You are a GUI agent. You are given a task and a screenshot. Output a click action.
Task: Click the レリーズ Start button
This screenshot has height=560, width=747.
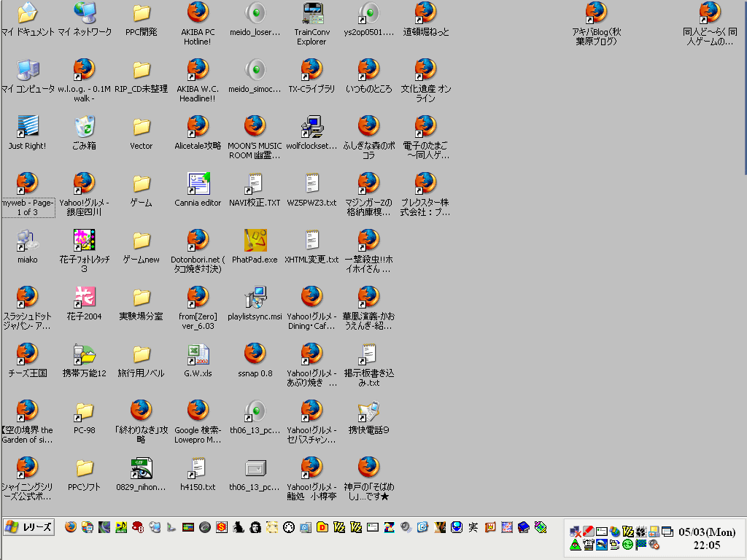click(x=28, y=527)
